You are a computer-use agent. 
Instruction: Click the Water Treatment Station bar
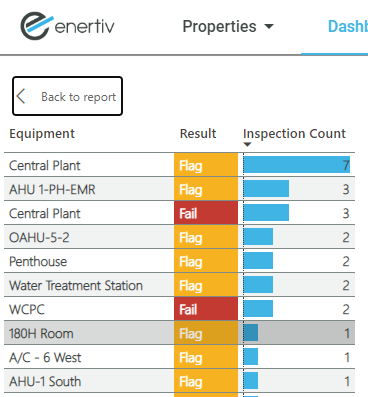[x=258, y=285]
